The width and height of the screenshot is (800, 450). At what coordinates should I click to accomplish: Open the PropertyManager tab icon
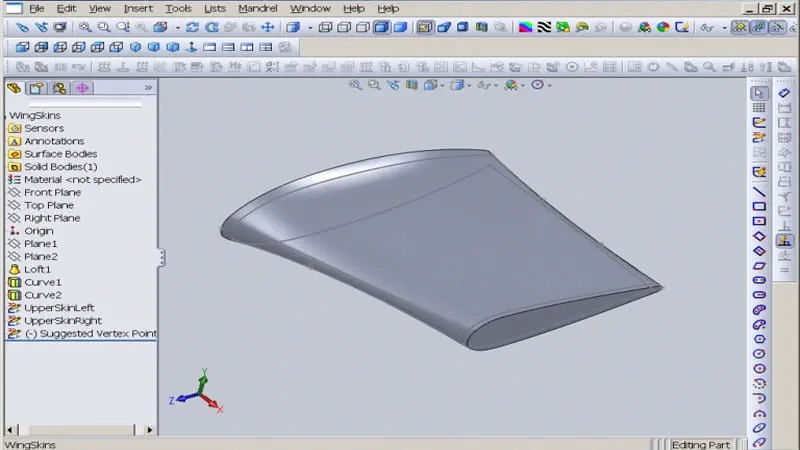(x=36, y=88)
